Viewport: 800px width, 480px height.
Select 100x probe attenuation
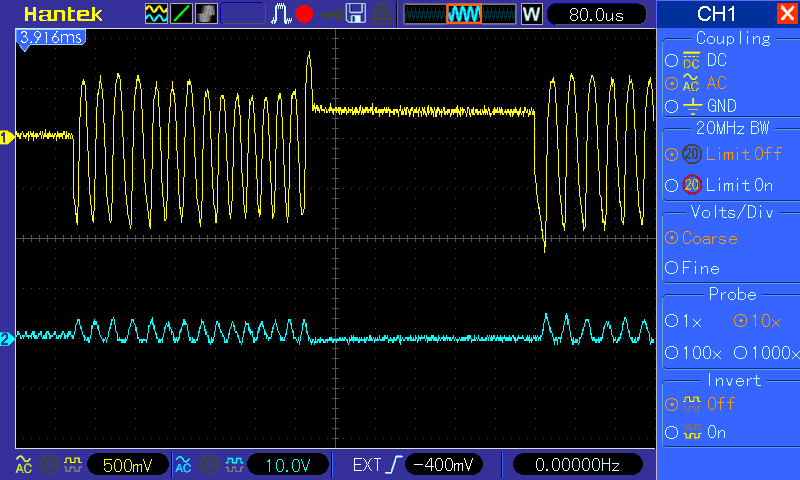point(671,352)
